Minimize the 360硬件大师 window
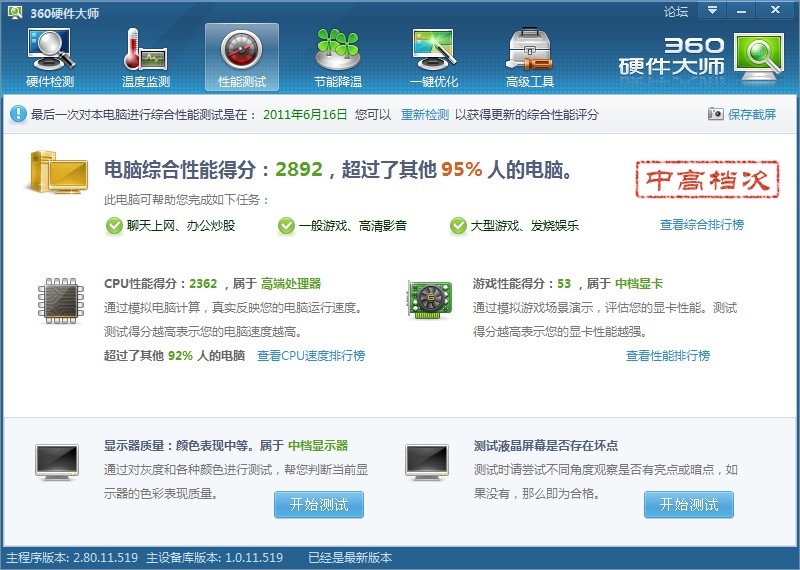The width and height of the screenshot is (800, 570). point(741,10)
